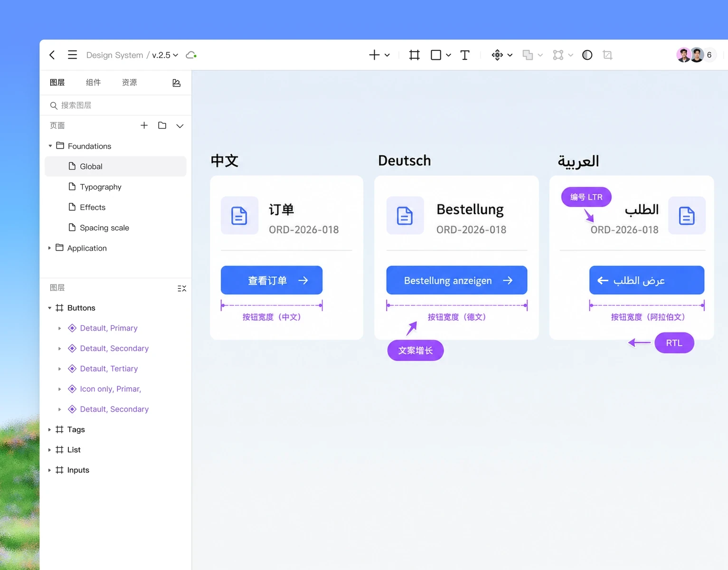Go back with the left chevron icon
728x570 pixels.
point(52,55)
